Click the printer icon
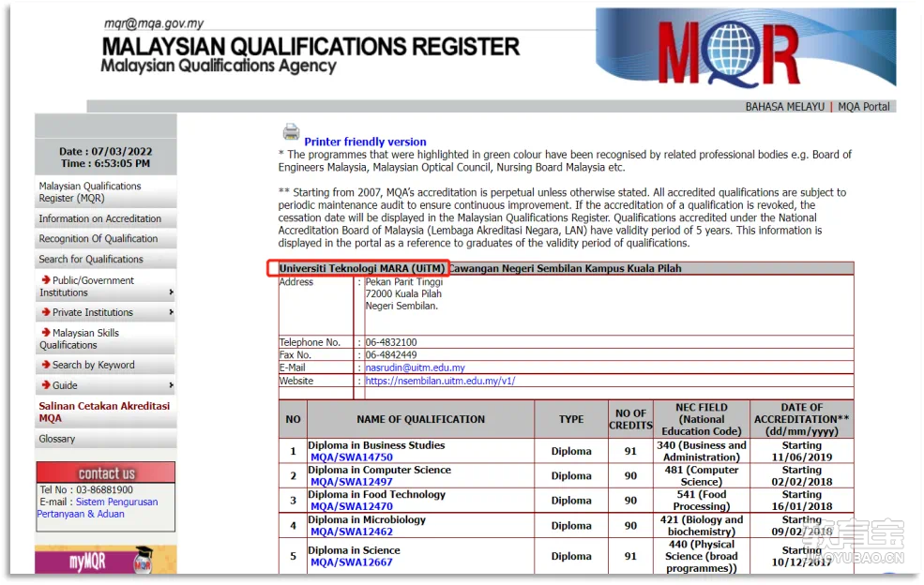The width and height of the screenshot is (924, 585). click(x=291, y=132)
